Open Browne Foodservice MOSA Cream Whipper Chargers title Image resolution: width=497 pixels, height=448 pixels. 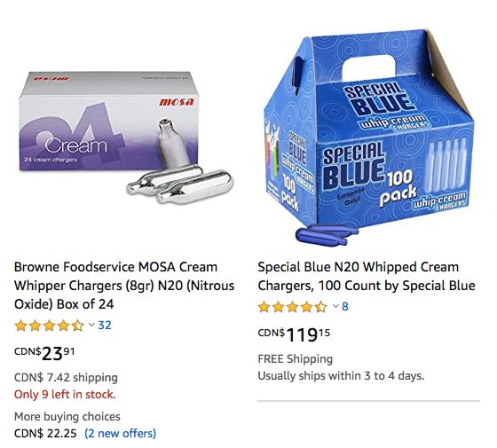(x=124, y=286)
